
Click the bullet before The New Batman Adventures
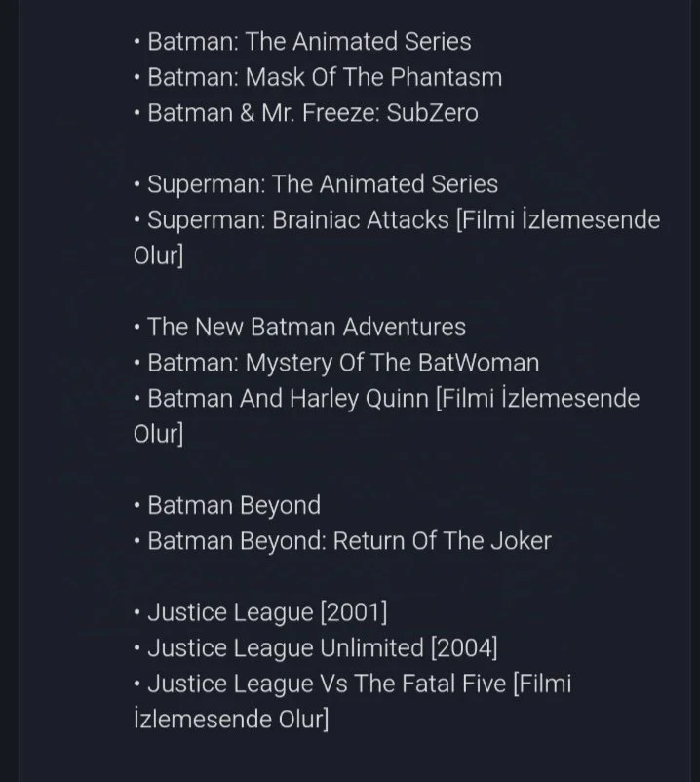[137, 328]
